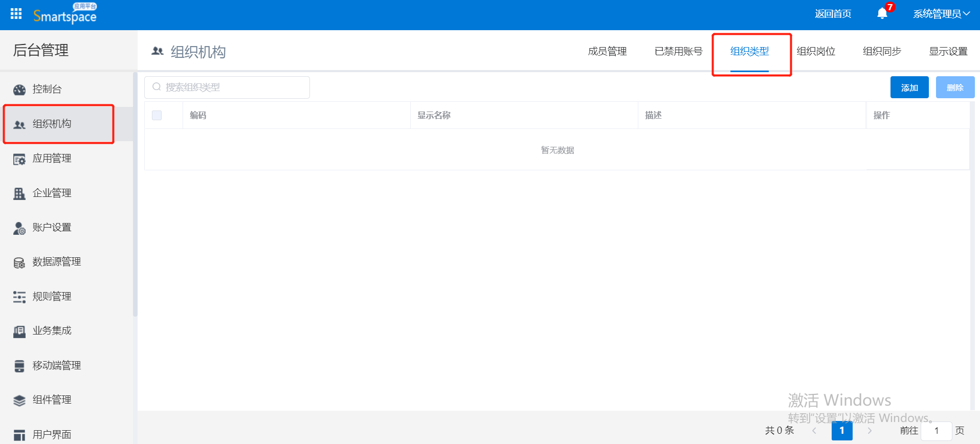Click the 删除 button
Screen dimensions: 980x444
955,87
